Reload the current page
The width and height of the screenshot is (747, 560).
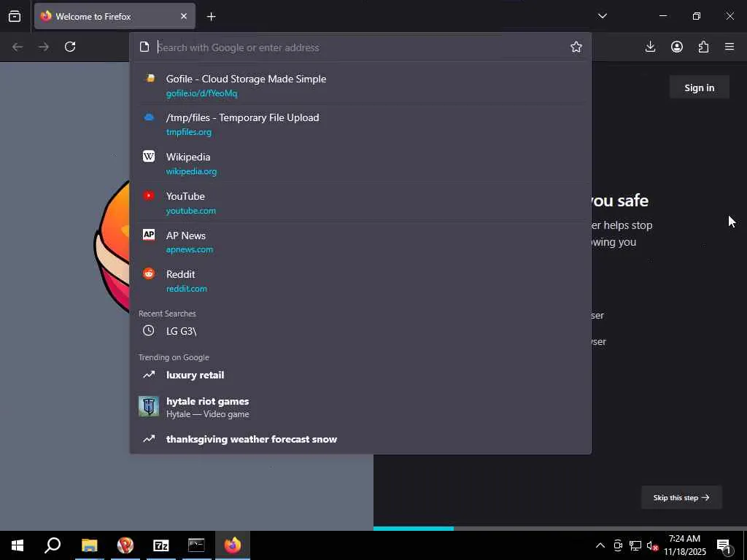70,47
